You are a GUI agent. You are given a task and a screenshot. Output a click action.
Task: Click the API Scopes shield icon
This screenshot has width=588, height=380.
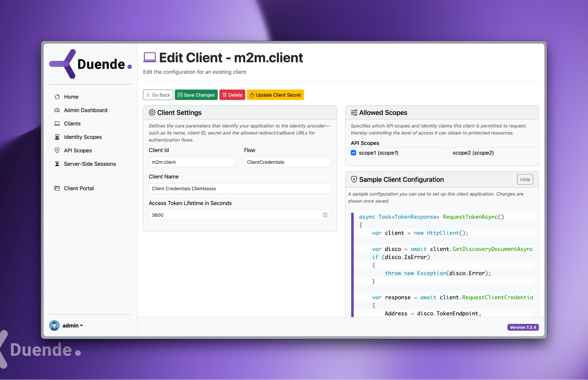57,150
